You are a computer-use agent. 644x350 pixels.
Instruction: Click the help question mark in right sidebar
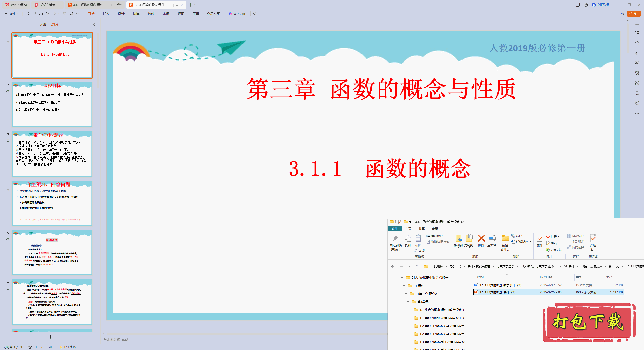pos(637,103)
